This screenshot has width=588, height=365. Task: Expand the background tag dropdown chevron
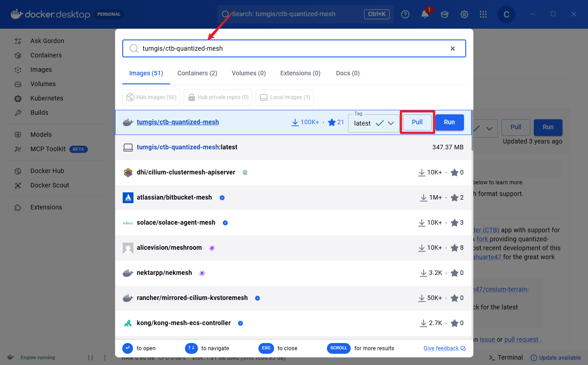[489, 128]
